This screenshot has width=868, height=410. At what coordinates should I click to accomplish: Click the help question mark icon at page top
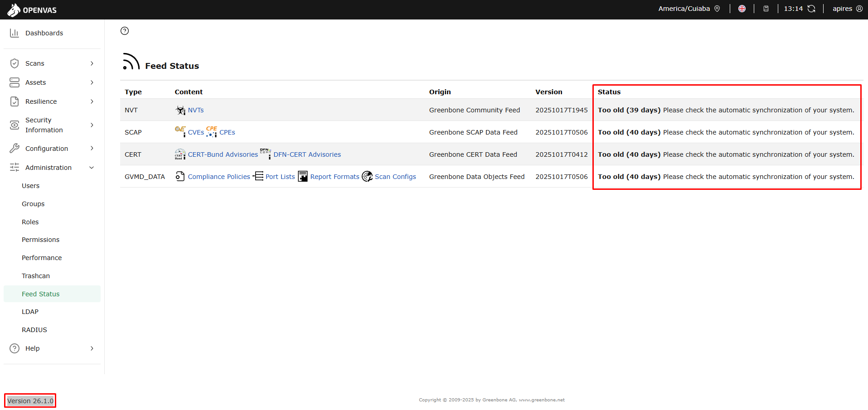pos(125,31)
